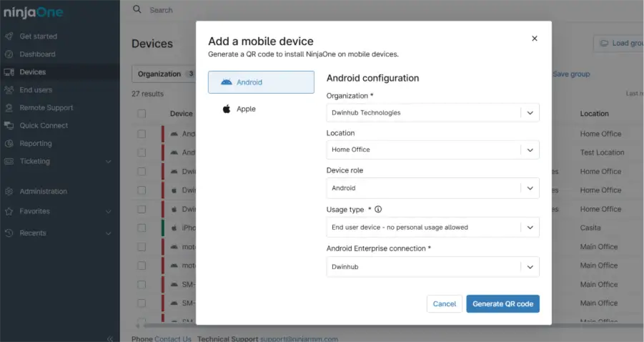644x342 pixels.
Task: Tick checkbox for first Dwi device row
Action: point(142,172)
